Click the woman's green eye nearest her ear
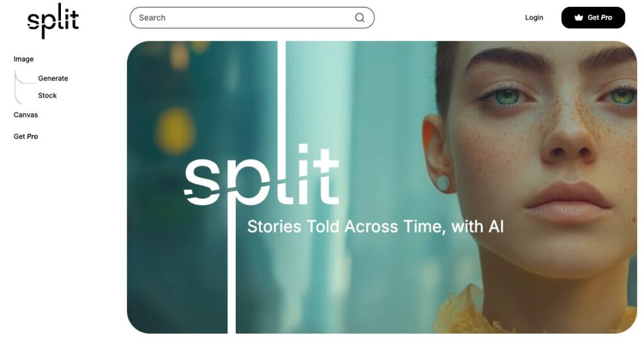The height and width of the screenshot is (345, 644). tap(508, 97)
